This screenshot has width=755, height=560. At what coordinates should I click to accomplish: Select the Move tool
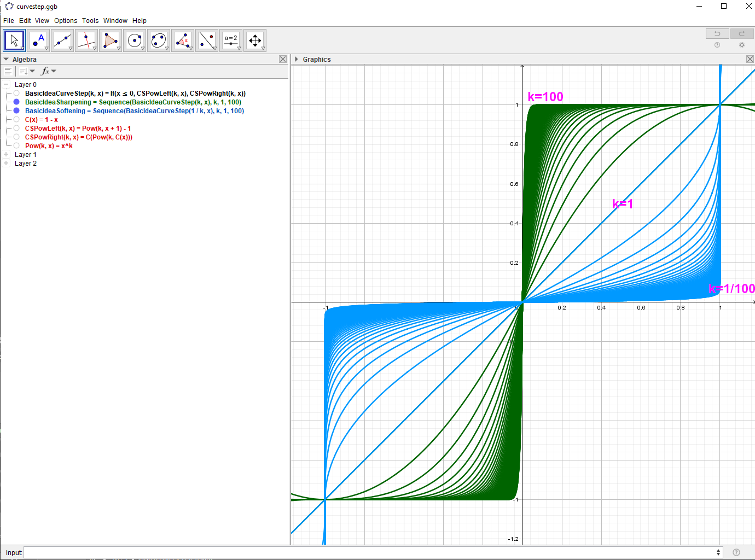pos(14,40)
